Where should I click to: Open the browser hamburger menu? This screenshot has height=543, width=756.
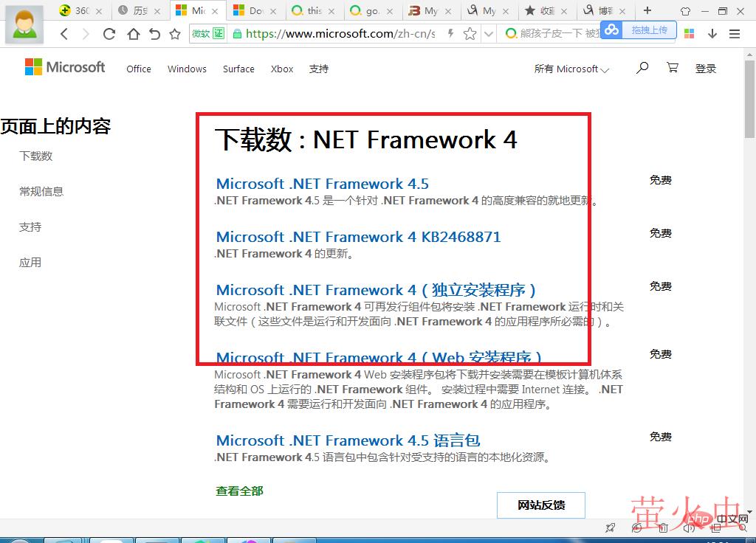pos(735,34)
